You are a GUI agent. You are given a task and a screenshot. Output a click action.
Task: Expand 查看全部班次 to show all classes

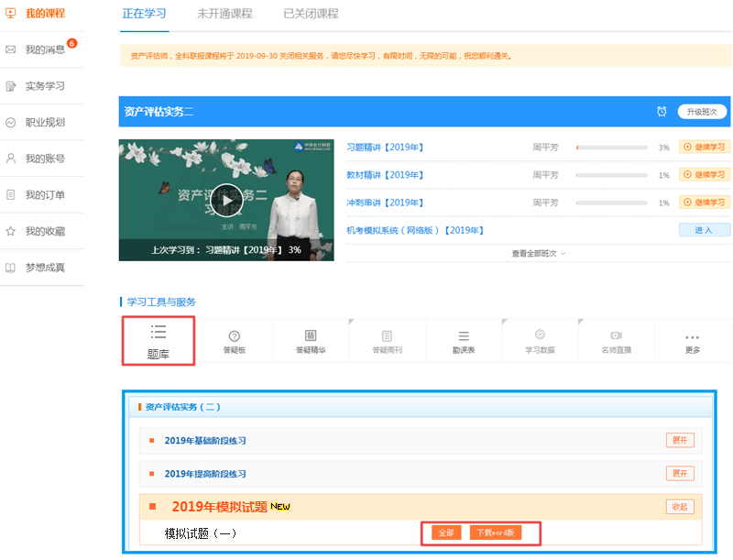click(539, 253)
